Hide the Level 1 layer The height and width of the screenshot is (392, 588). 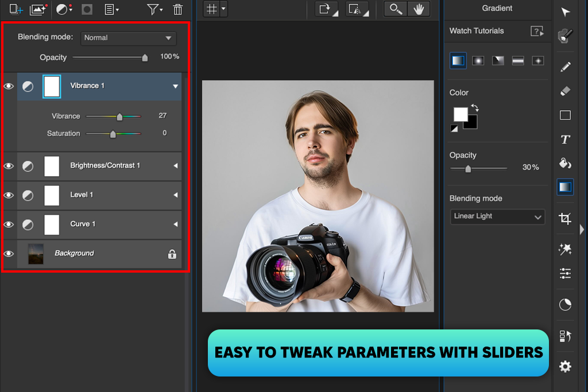(9, 195)
